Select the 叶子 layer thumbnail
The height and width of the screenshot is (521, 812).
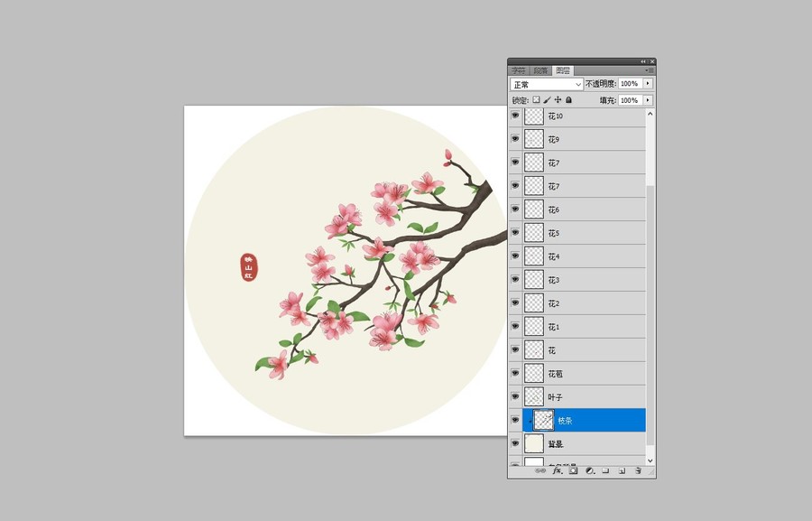534,396
